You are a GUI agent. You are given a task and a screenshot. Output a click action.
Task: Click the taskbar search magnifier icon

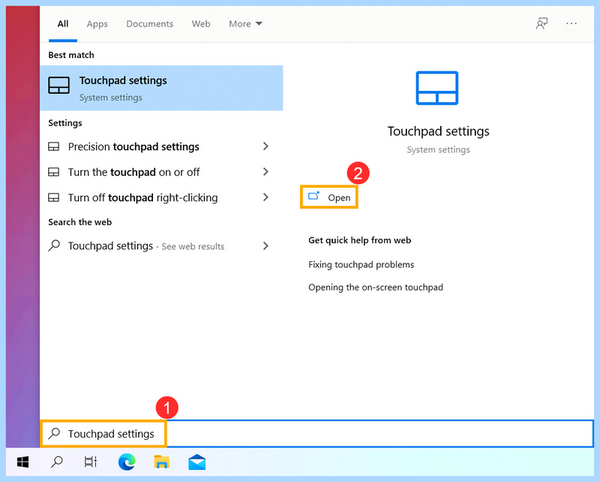point(57,462)
